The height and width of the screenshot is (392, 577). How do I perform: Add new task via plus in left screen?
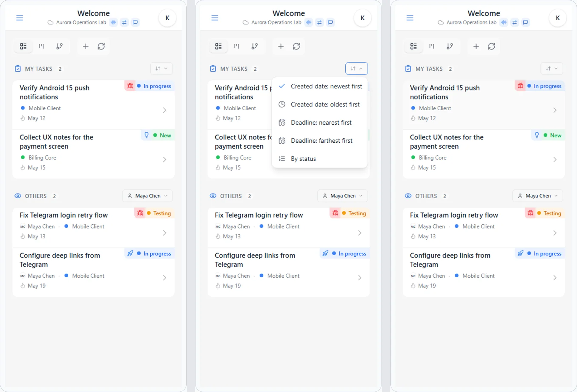(x=86, y=46)
